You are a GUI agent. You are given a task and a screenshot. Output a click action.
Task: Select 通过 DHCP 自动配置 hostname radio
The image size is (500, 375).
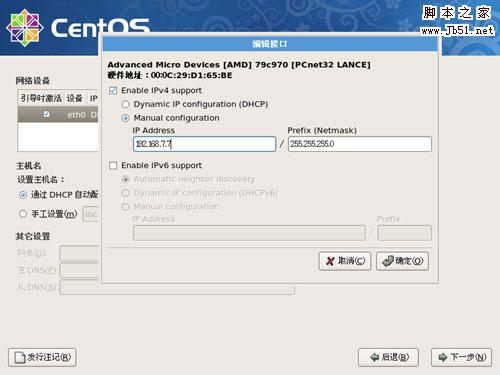23,195
